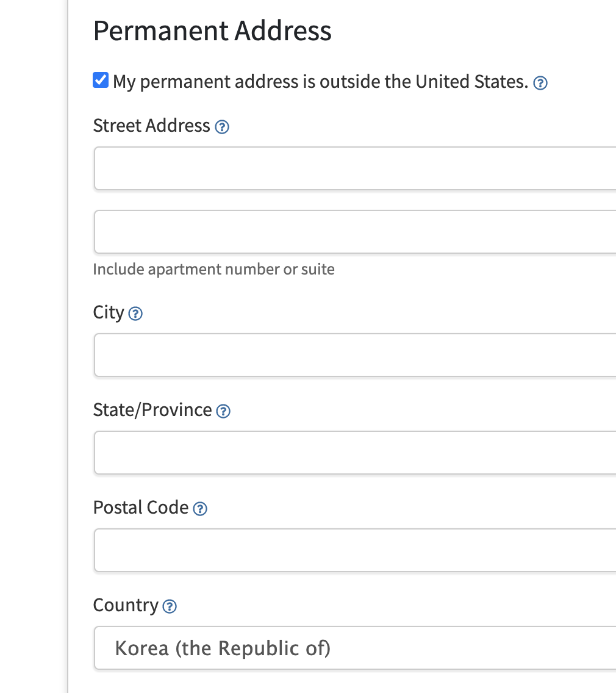616x693 pixels.
Task: Click the City label text
Action: [x=109, y=312]
